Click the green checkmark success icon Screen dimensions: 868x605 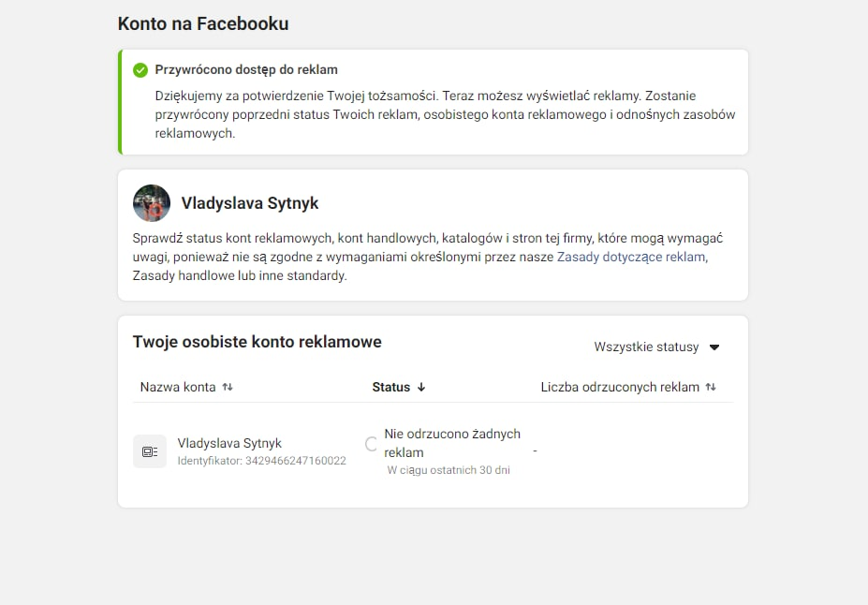click(140, 70)
